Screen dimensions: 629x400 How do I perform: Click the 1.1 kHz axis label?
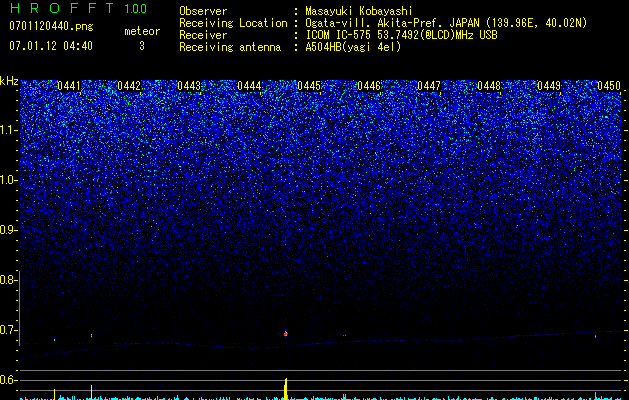point(8,130)
